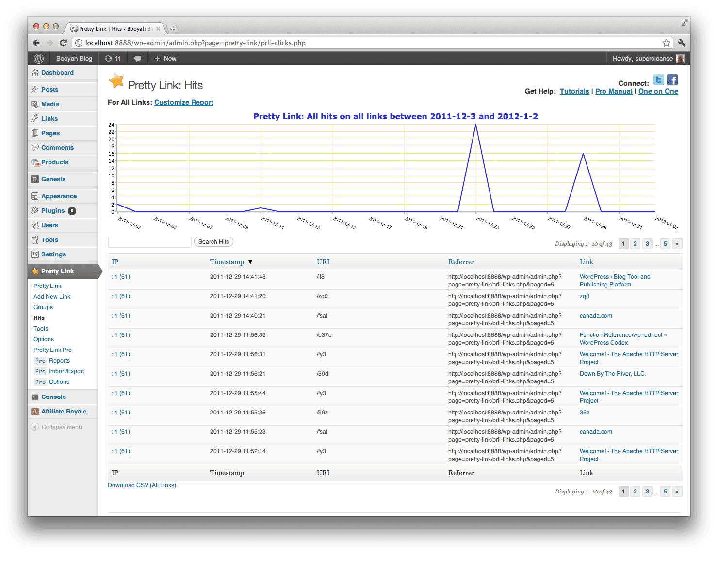Click the Console sidebar icon
The height and width of the screenshot is (588, 718).
coord(35,397)
